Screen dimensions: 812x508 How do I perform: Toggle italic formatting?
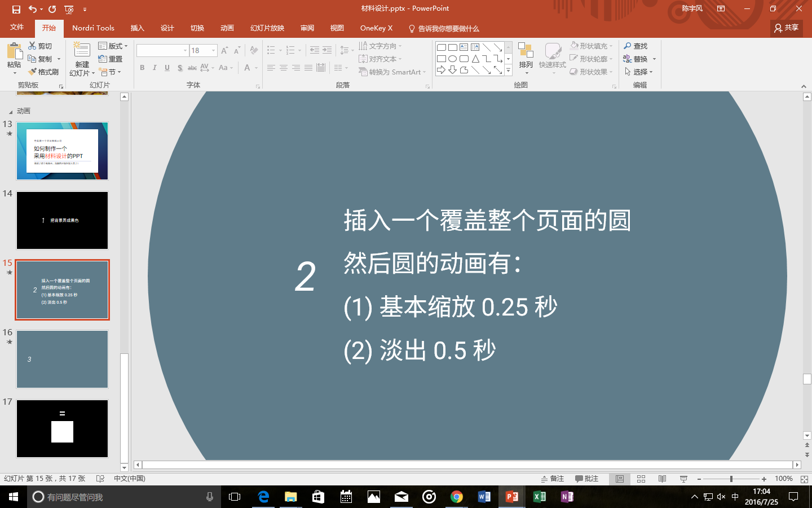155,68
